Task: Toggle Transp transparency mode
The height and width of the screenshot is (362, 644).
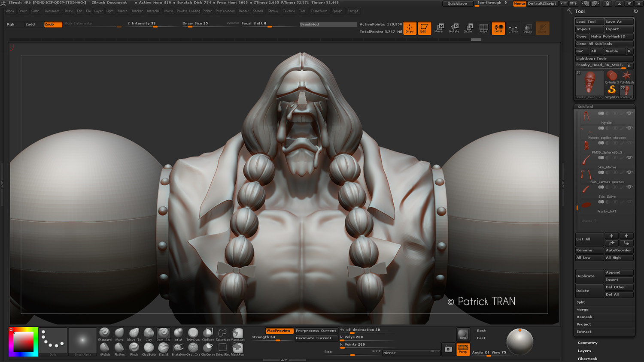Action: (528, 28)
